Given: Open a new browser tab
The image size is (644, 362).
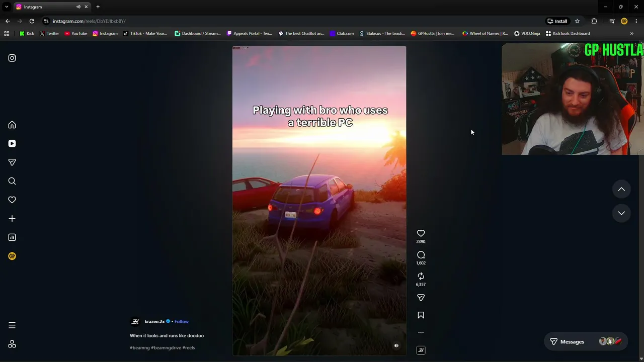Looking at the screenshot, I should coord(98,7).
